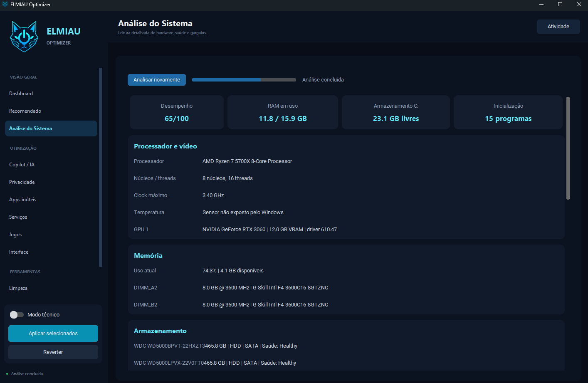588x383 pixels.
Task: Click the small title bar app icon
Action: (x=5, y=4)
